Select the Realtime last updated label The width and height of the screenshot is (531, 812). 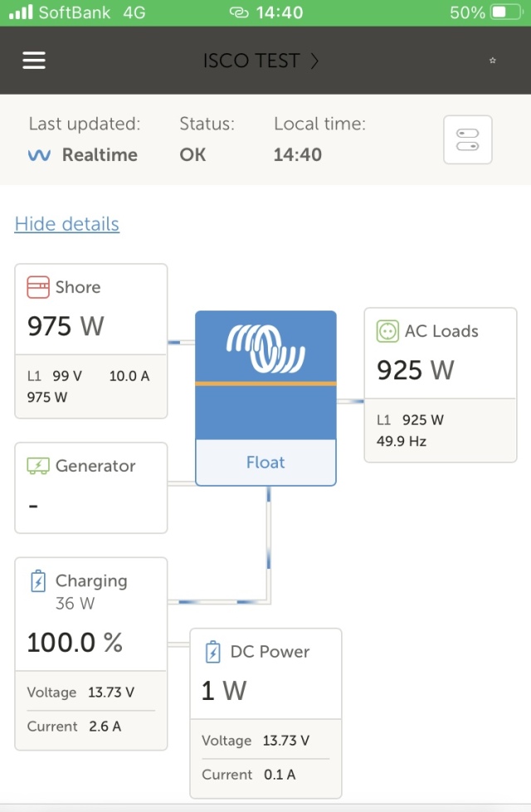[100, 154]
